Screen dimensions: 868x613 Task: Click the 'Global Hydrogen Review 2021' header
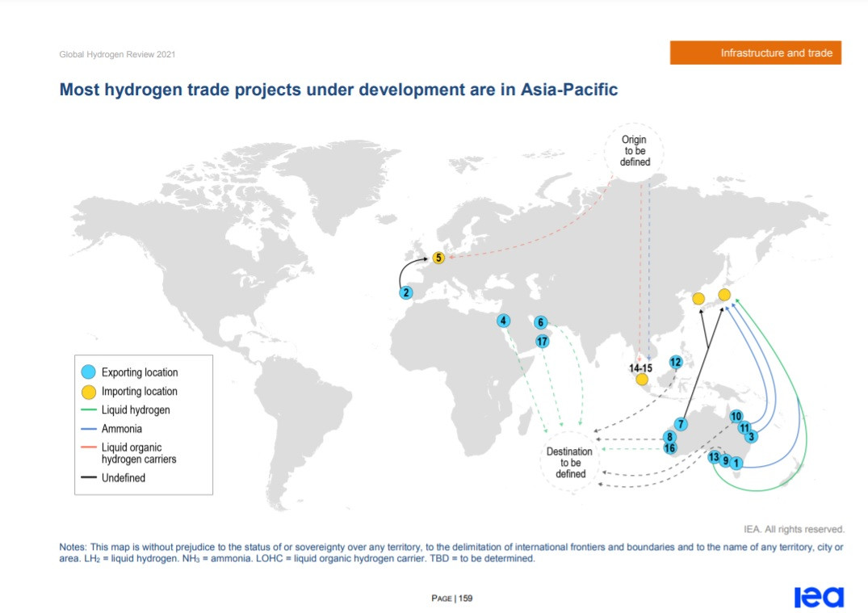tap(117, 54)
